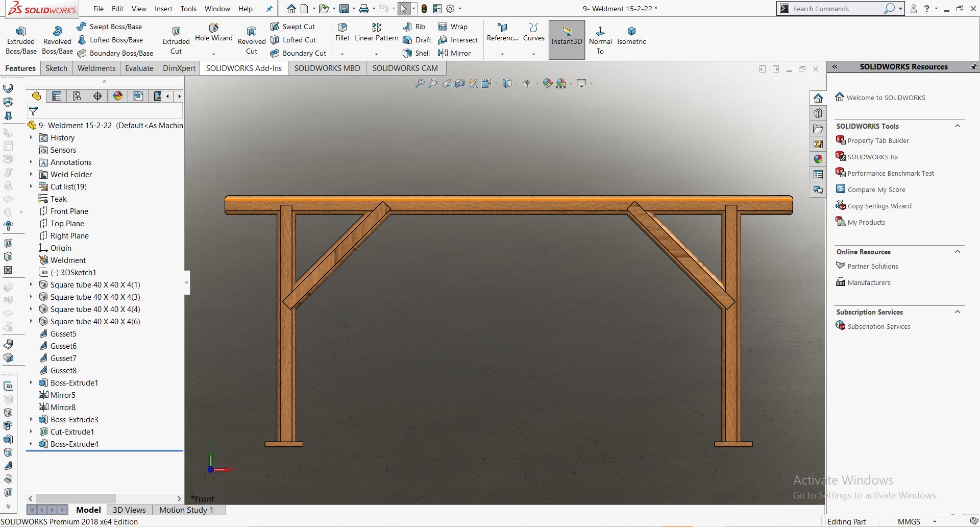Screen dimensions: 980x527
Task: Open the DimXpertManager tab icon
Action: (97, 96)
